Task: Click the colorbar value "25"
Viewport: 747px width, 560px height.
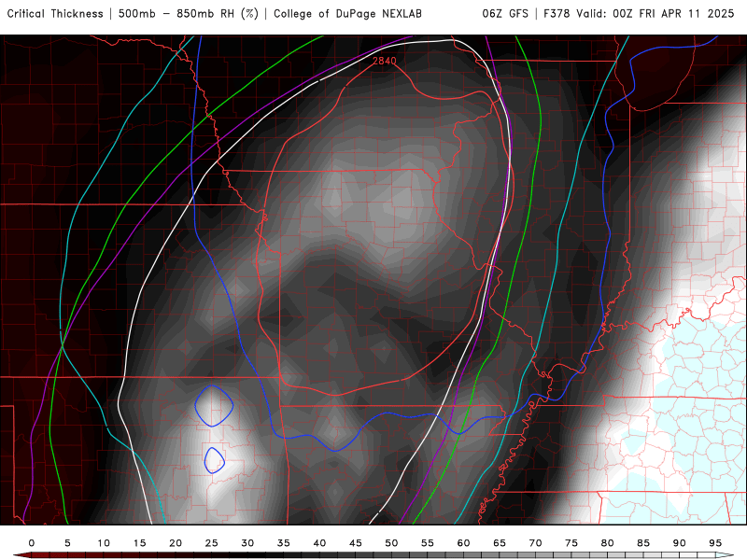Action: click(x=211, y=543)
